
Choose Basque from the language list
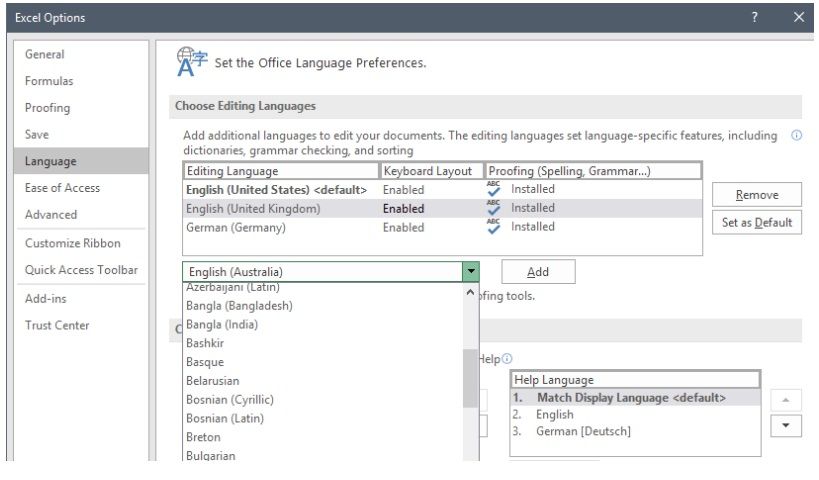point(205,362)
